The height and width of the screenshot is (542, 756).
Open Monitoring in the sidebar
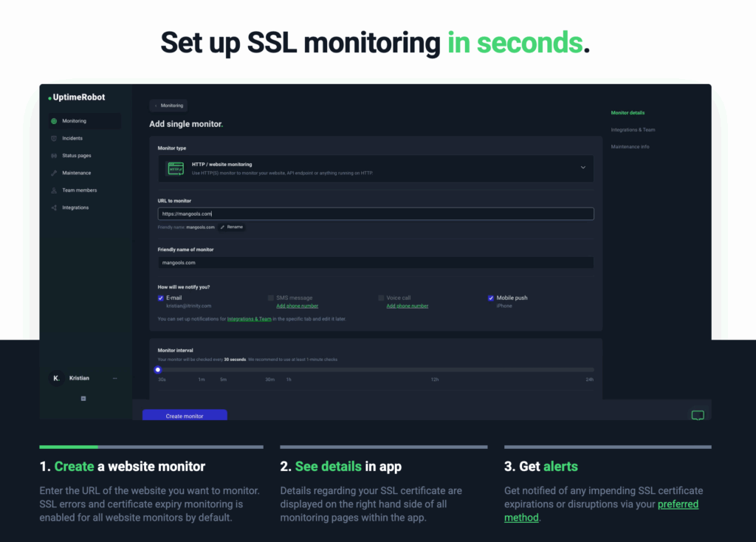(86, 121)
